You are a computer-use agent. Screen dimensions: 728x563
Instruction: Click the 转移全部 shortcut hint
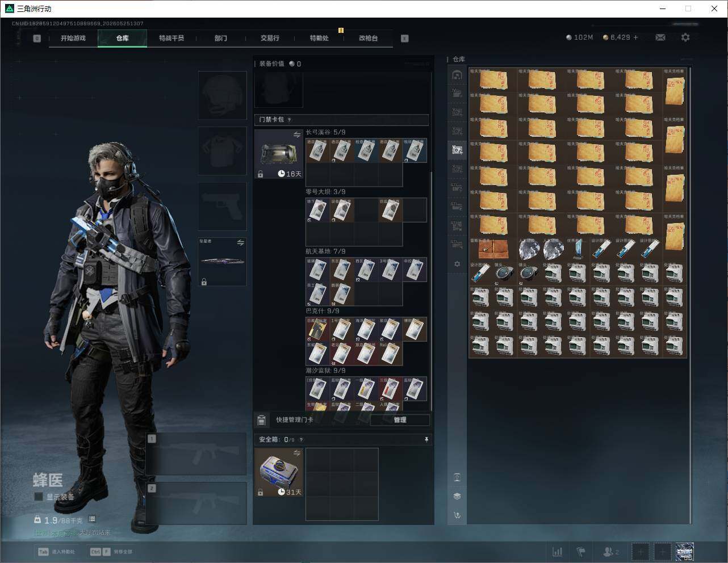[111, 552]
